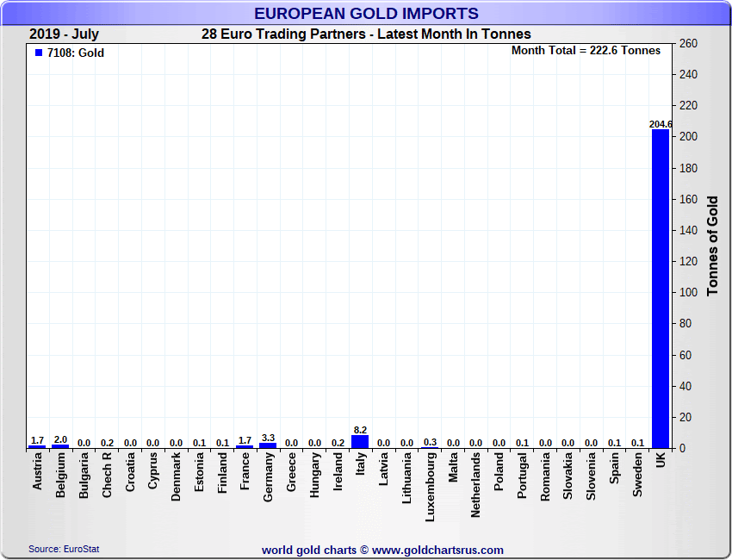Click the Estonia axis label
The image size is (732, 560).
(199, 472)
